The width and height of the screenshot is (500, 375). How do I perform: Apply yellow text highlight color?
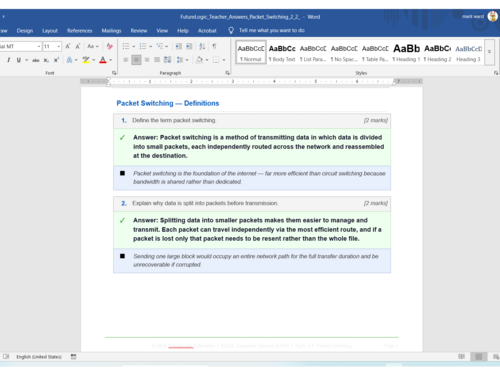click(x=86, y=60)
